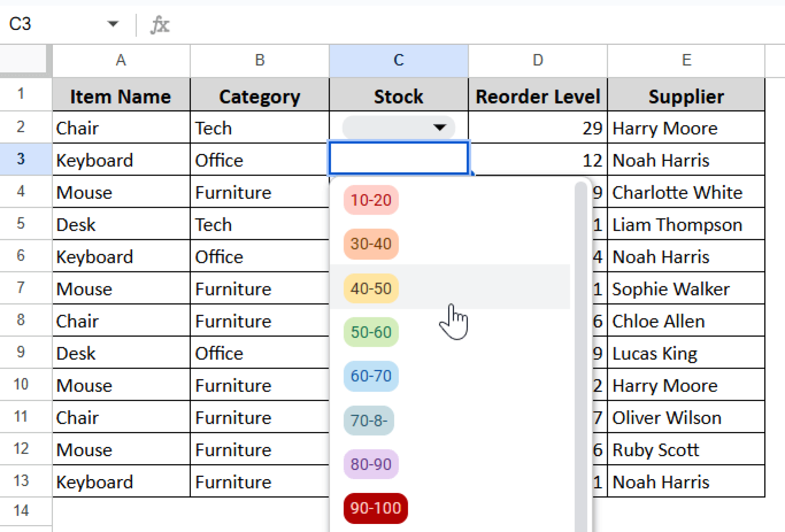Click the fx function icon
This screenshot has width=785, height=532.
159,25
